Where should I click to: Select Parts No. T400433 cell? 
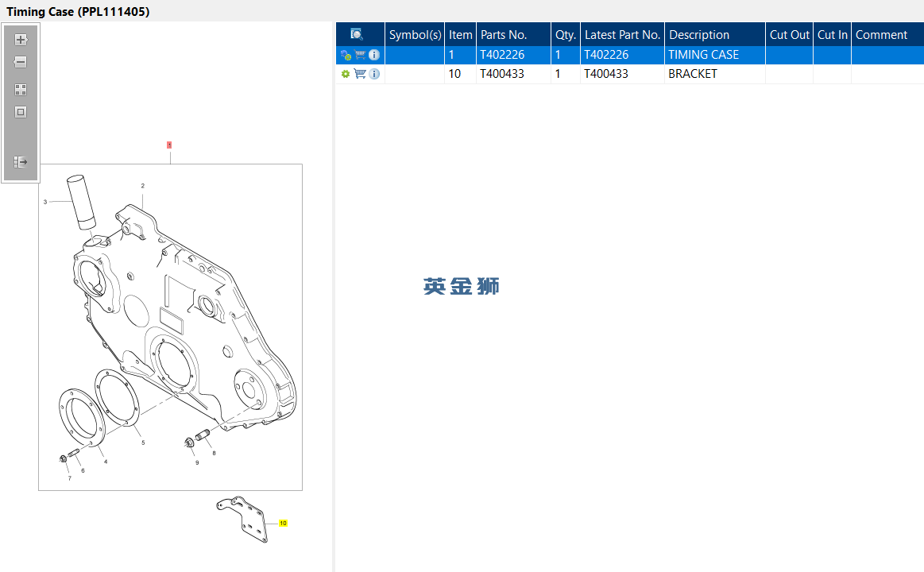point(513,74)
